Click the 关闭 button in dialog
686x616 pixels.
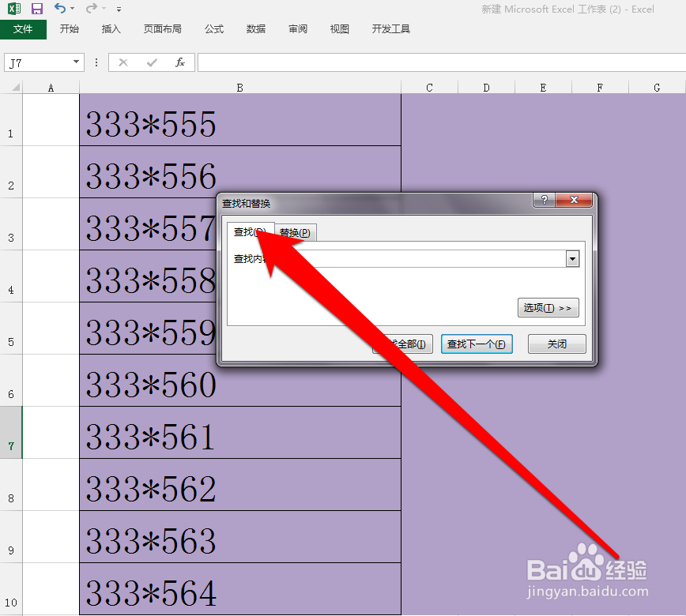click(x=557, y=344)
